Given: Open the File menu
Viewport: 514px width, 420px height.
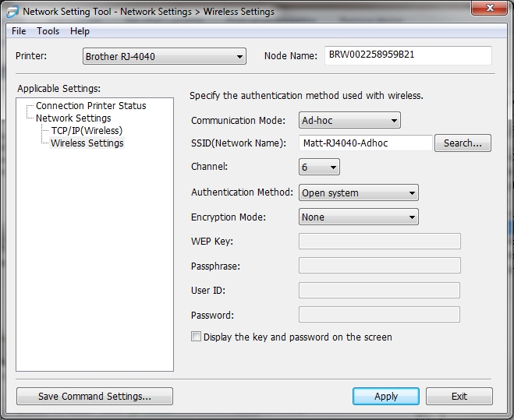Looking at the screenshot, I should coord(19,31).
